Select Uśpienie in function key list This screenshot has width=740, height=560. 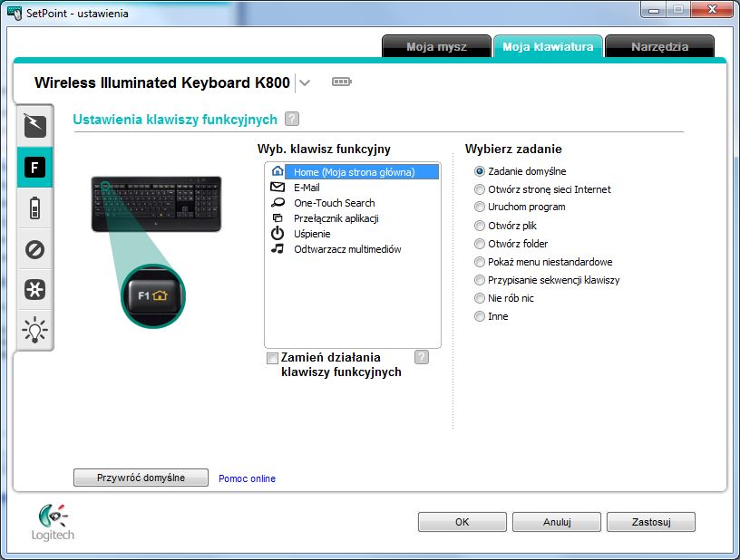click(353, 234)
